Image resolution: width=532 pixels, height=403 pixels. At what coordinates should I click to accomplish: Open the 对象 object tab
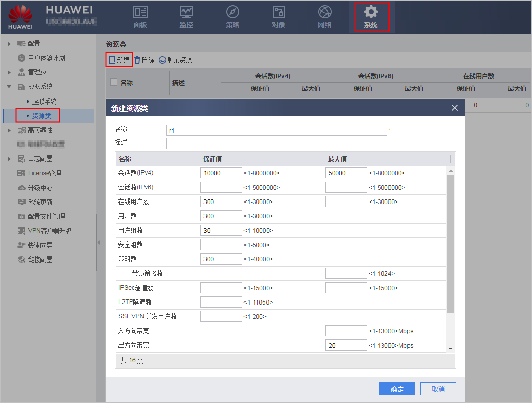point(278,17)
